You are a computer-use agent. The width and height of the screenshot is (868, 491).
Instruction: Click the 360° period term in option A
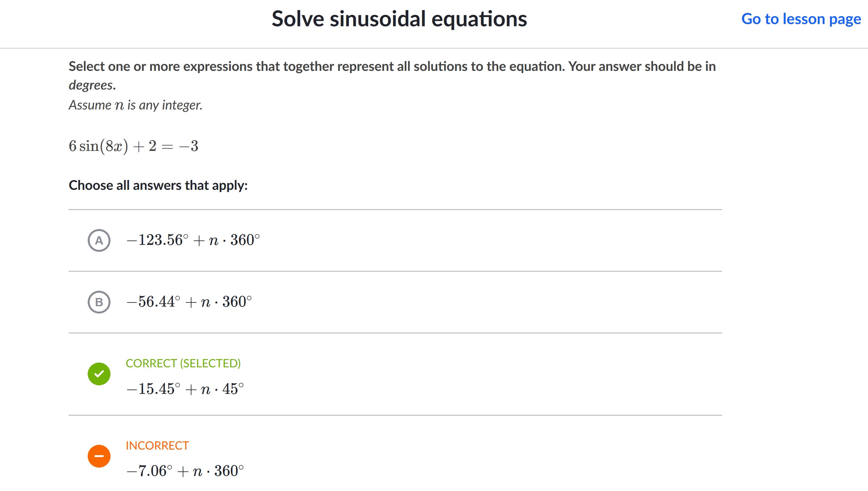pyautogui.click(x=245, y=240)
